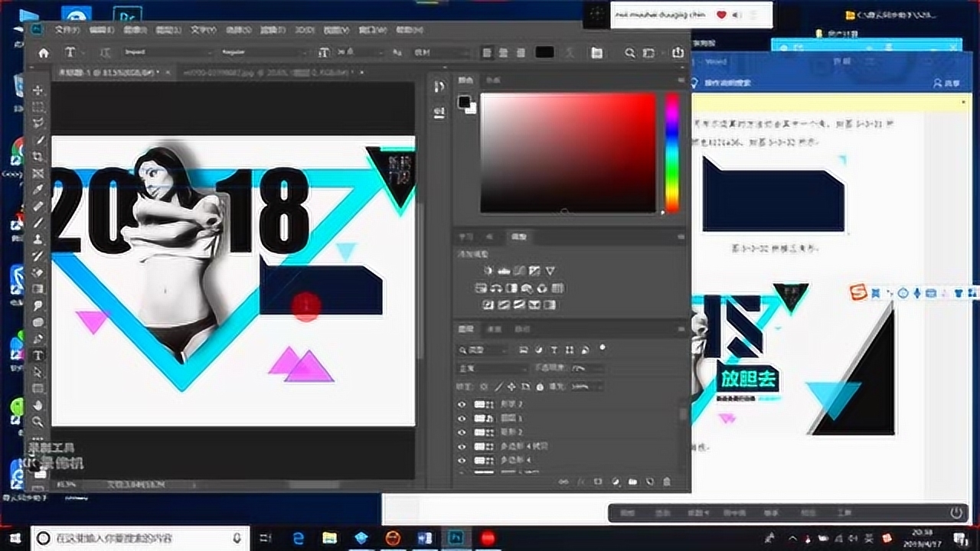Screen dimensions: 980x551
Task: Hide the top layer via its eye icon
Action: coord(462,405)
